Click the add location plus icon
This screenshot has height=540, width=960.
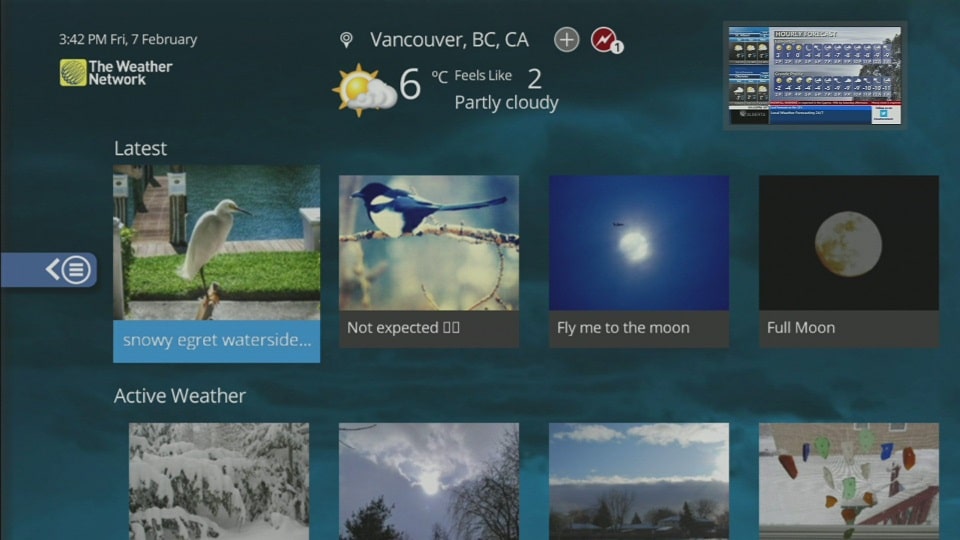[x=566, y=40]
